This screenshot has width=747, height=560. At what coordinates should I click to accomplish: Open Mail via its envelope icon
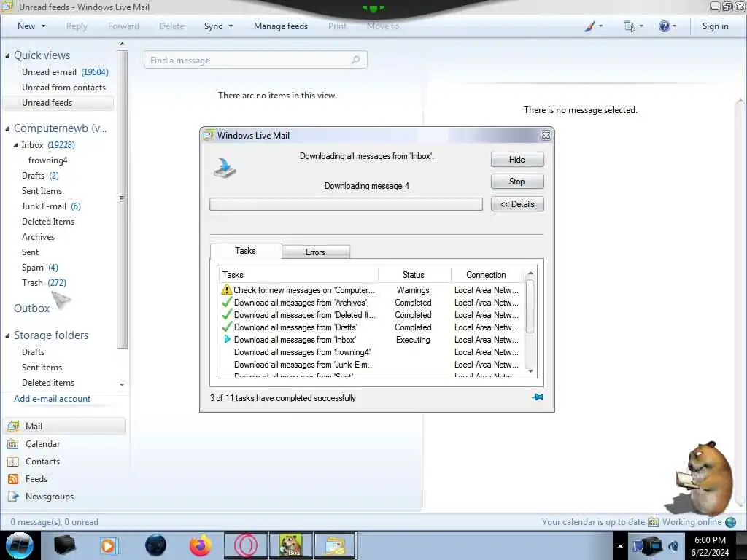[13, 426]
